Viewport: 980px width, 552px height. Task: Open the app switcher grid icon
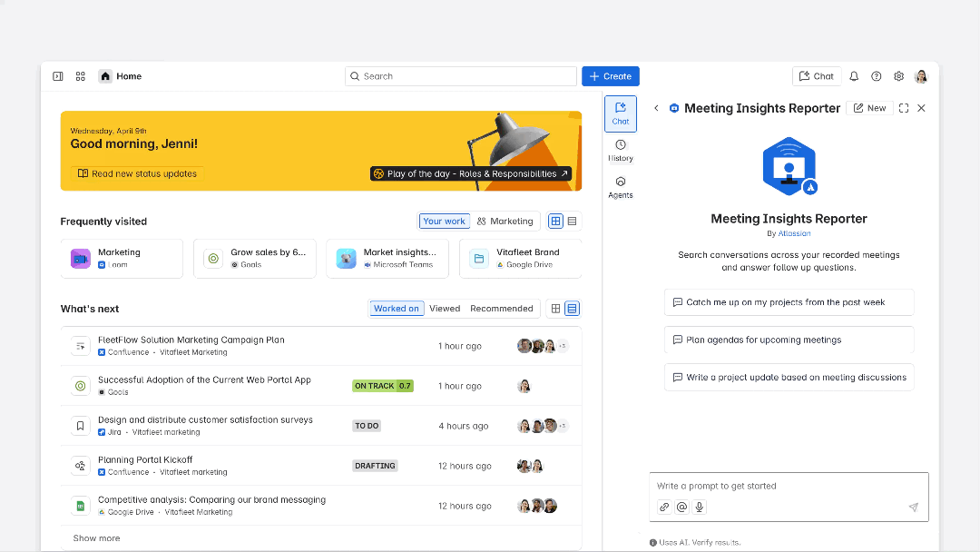click(81, 76)
